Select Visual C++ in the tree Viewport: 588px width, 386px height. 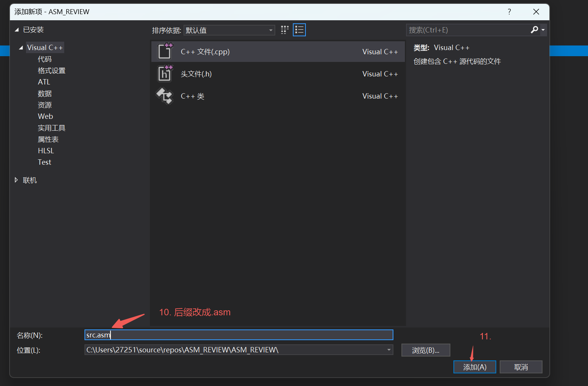click(45, 48)
